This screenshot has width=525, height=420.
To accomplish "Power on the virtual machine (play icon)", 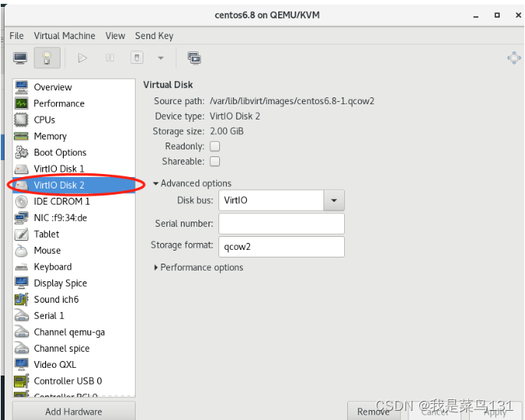I will tap(82, 58).
